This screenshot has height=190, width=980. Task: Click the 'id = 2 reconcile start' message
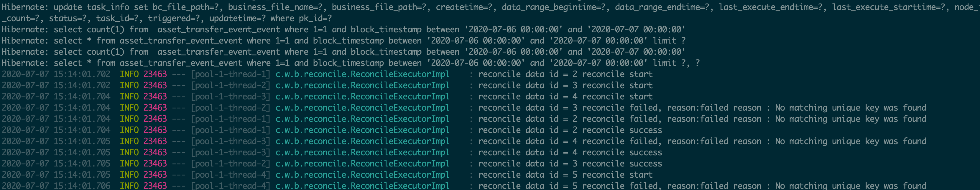click(601, 74)
